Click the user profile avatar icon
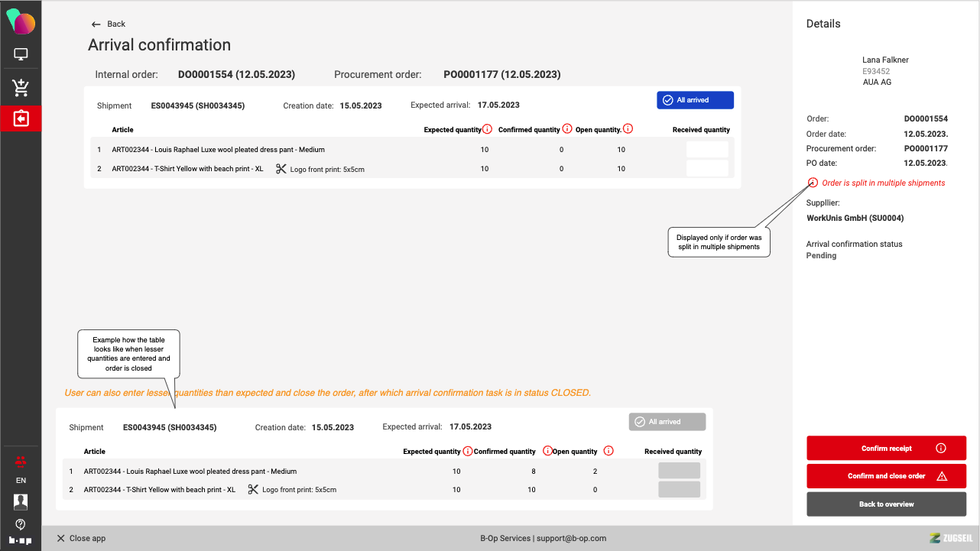The image size is (980, 551). [21, 501]
